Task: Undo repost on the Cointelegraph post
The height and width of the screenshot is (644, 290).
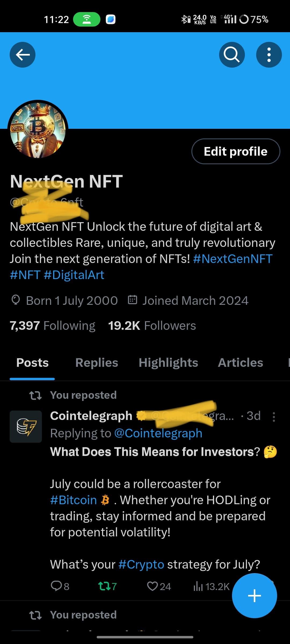Action: pos(104,586)
